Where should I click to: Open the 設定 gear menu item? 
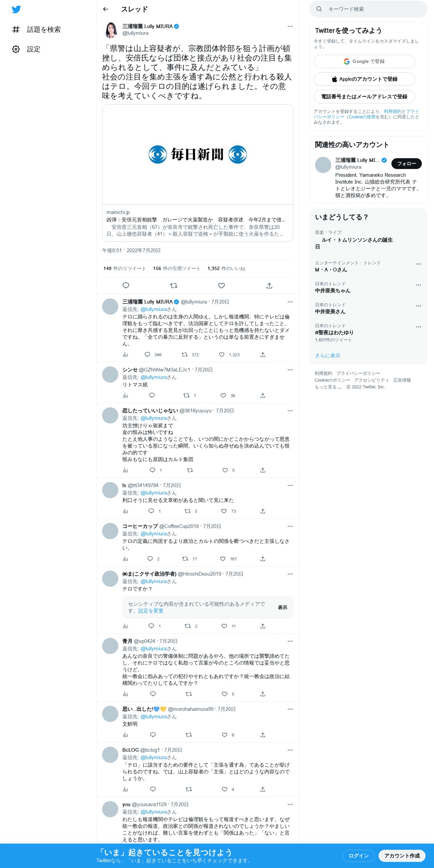tap(26, 49)
